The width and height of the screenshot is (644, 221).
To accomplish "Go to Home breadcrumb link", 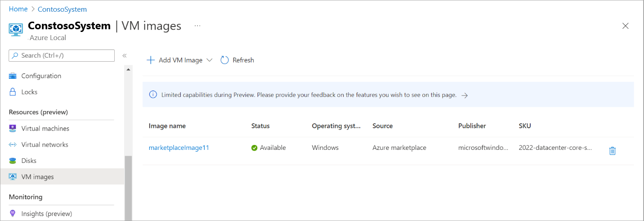I will tap(18, 9).
